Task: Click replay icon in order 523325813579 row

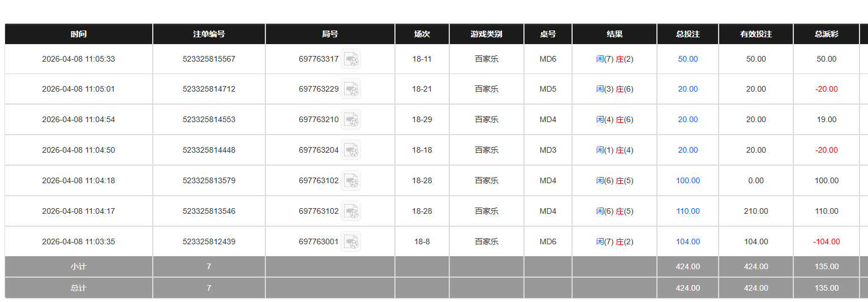Action: tap(351, 180)
